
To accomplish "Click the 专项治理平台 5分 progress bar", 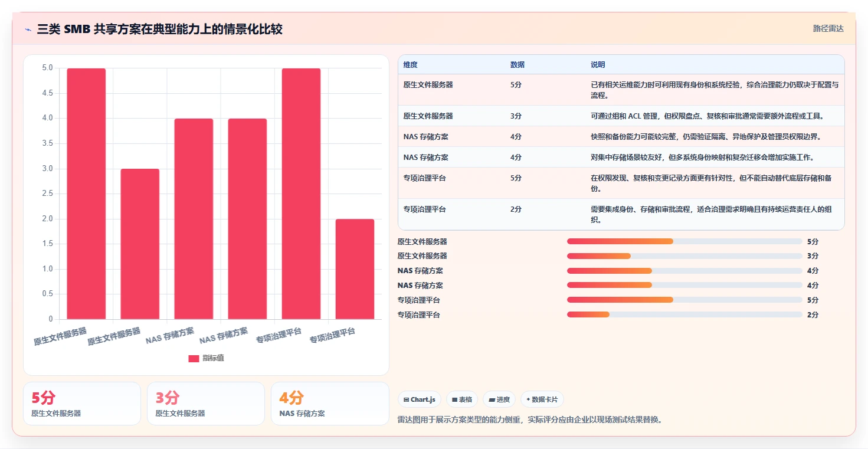I will (684, 300).
